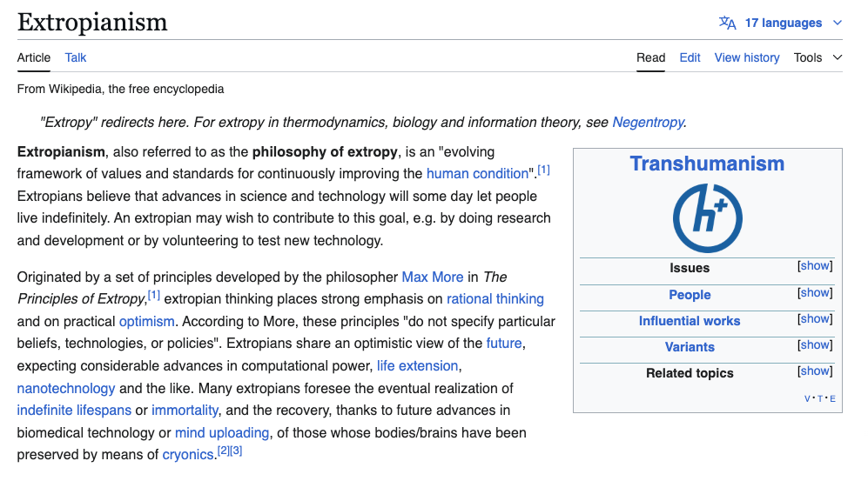Viewport: 868px width, 481px height.
Task: Open the Edit tab
Action: click(x=690, y=57)
